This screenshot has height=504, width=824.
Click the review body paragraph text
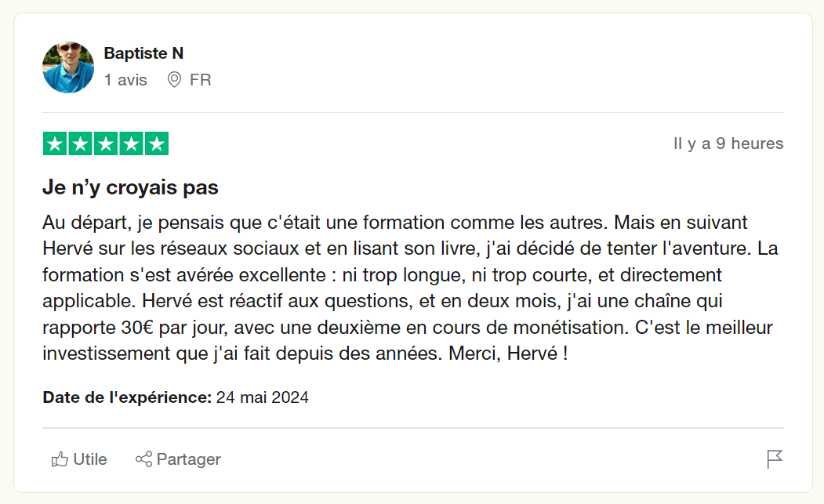[410, 288]
